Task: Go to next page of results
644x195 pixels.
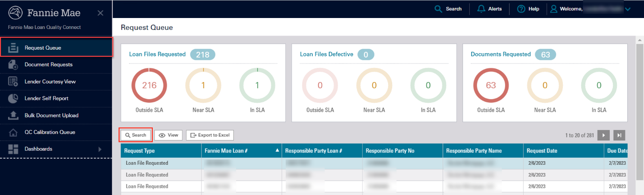Action: pos(604,135)
